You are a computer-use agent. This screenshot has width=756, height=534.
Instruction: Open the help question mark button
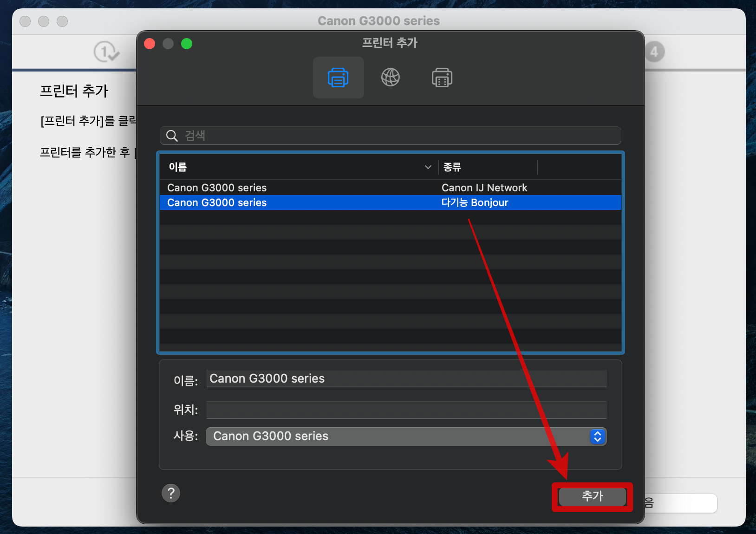pyautogui.click(x=171, y=493)
